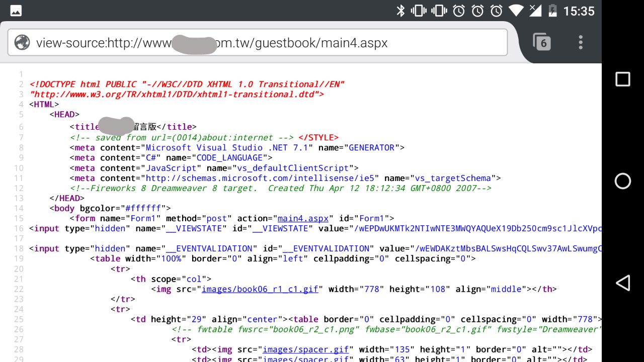This screenshot has height=362, width=644.
Task: Tap the 15:35 clock in status bar
Action: tap(579, 11)
